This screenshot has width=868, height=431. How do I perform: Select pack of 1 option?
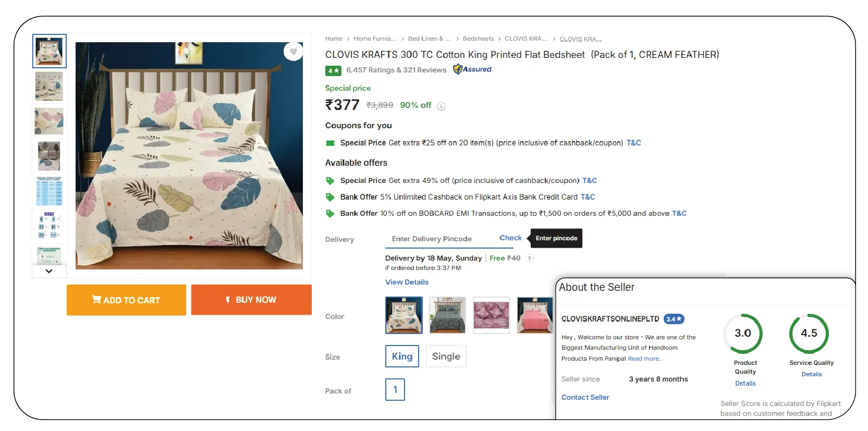(395, 390)
